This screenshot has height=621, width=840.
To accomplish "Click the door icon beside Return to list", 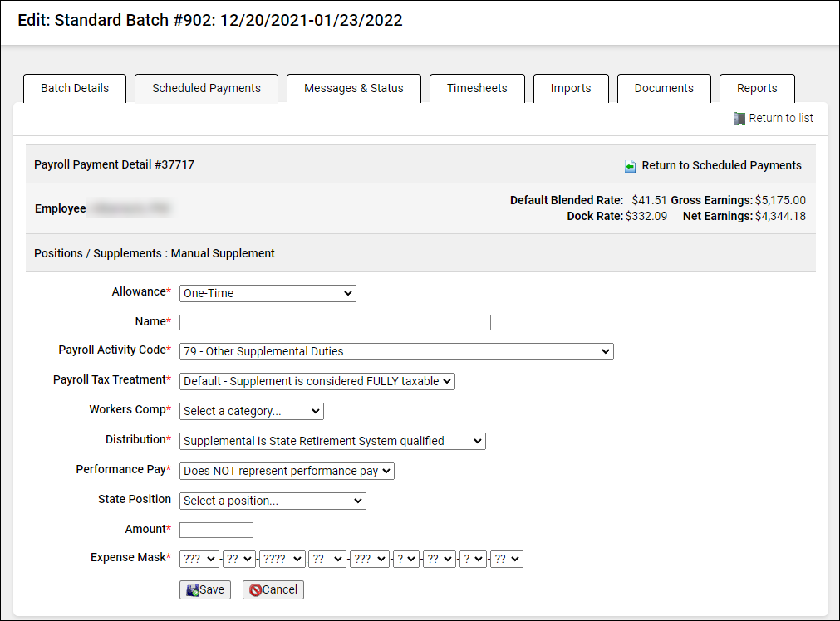I will click(x=739, y=119).
